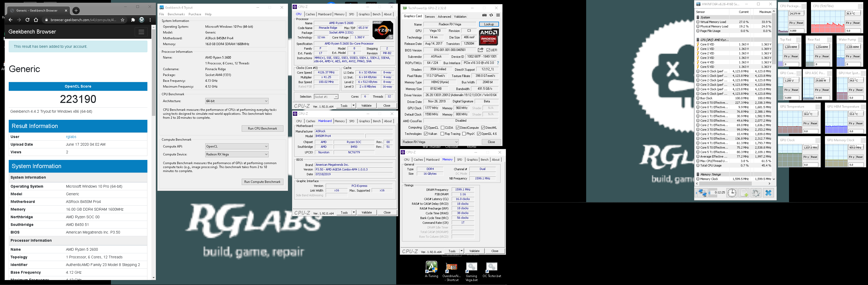Open the CPU-Z Socket #1 selection dropdown
868x285 pixels.
(326, 97)
